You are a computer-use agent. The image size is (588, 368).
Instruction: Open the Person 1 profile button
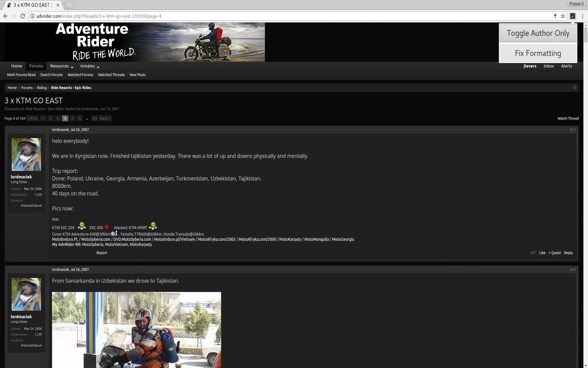(576, 4)
